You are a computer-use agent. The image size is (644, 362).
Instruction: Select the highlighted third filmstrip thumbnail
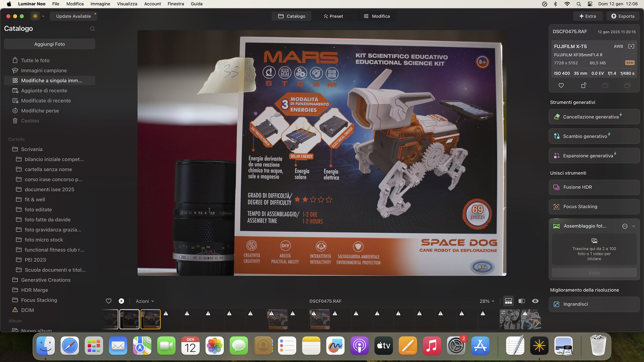151,319
